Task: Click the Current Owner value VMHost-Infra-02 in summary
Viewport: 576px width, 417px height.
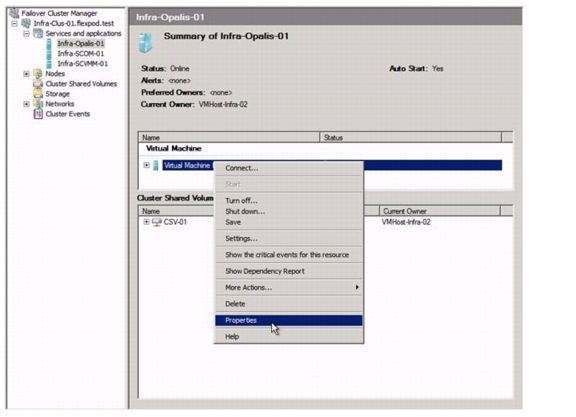Action: [x=223, y=104]
